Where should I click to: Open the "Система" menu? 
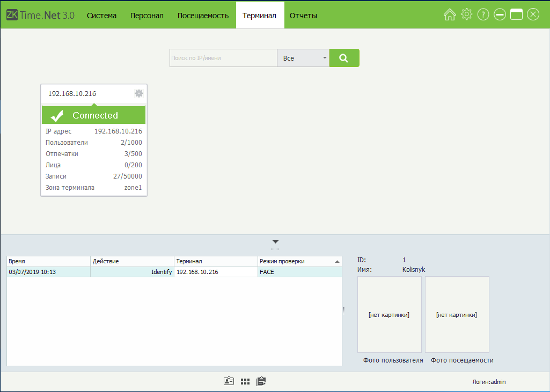coord(101,16)
